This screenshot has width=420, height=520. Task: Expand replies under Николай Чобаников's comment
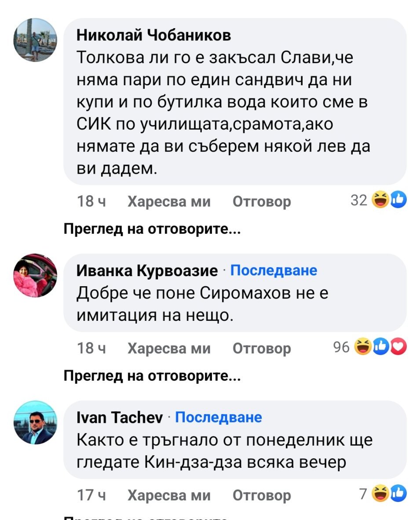[152, 229]
